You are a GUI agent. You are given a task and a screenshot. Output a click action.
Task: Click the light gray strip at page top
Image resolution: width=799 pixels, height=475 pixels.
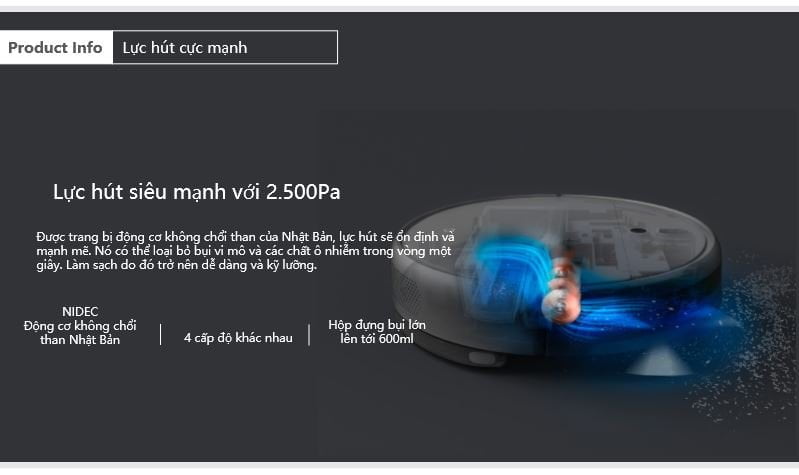click(x=400, y=9)
